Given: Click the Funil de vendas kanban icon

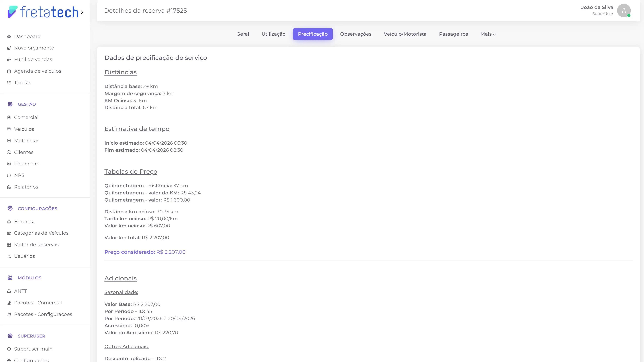Looking at the screenshot, I should tap(9, 59).
